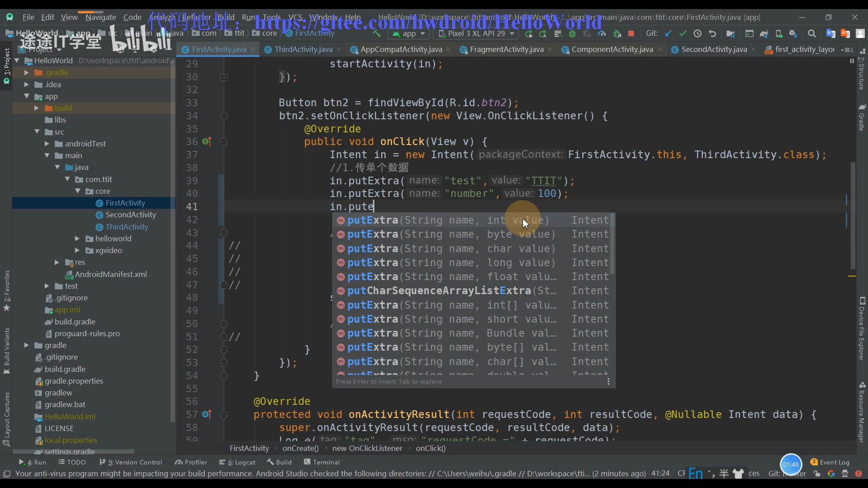Screen dimensions: 868x488
Task: Expand the helloworld package
Action: [77, 239]
